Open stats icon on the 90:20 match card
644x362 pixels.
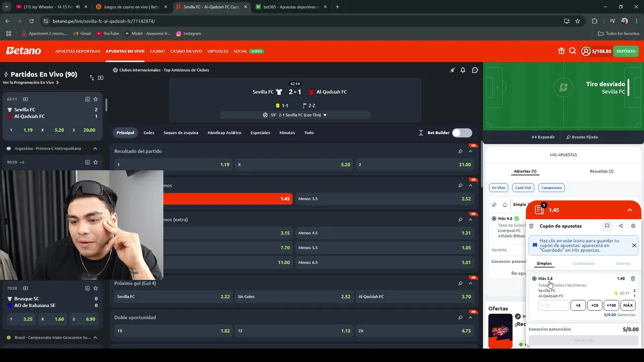[87, 162]
